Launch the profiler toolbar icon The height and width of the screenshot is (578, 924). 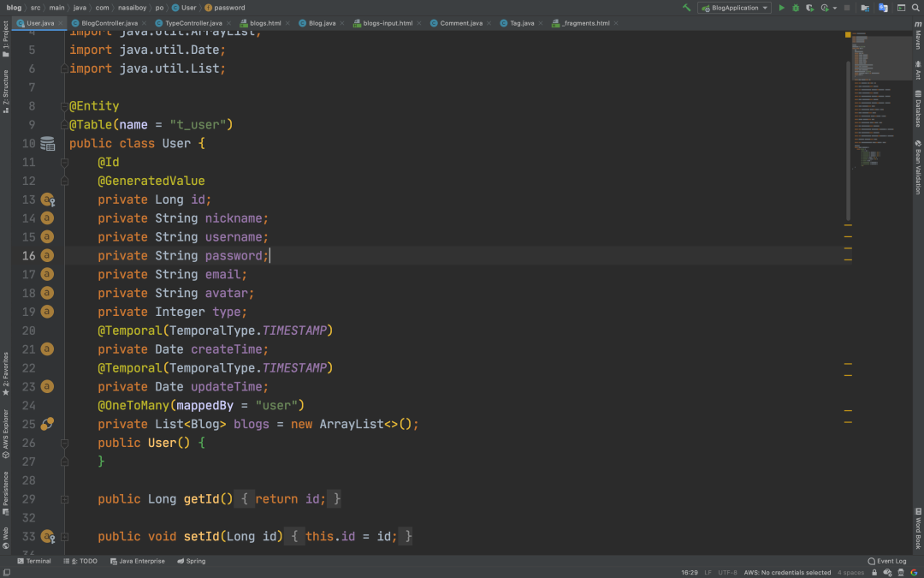824,7
